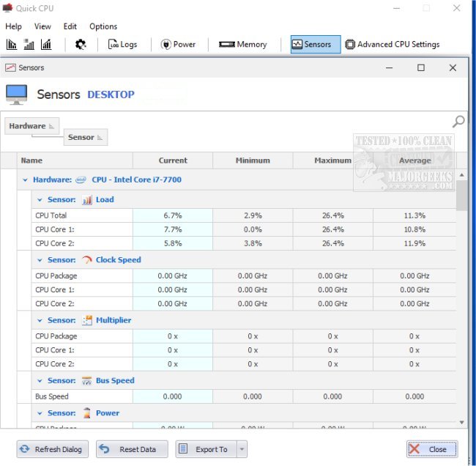Click the Power sensor battery icon
The width and height of the screenshot is (476, 466).
pyautogui.click(x=87, y=413)
